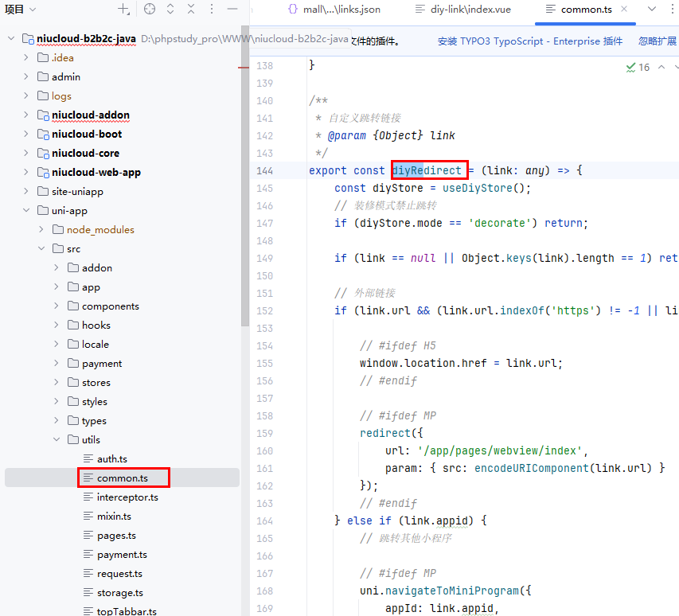Click the collapse all tree icon
This screenshot has height=616, width=679.
point(191,10)
